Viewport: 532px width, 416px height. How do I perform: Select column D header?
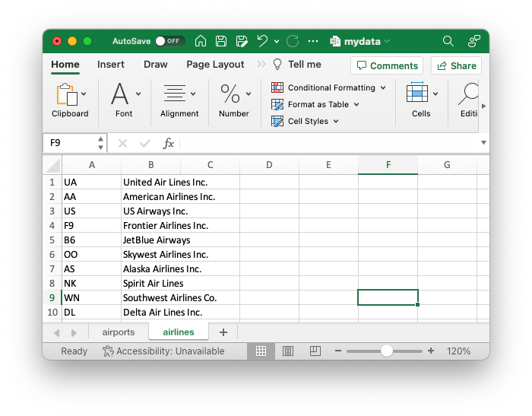pyautogui.click(x=269, y=165)
